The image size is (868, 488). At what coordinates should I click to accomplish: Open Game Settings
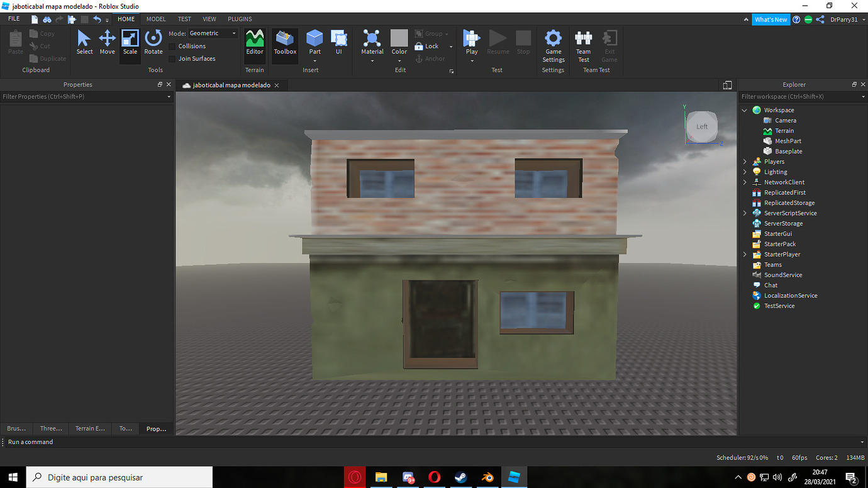coord(554,46)
